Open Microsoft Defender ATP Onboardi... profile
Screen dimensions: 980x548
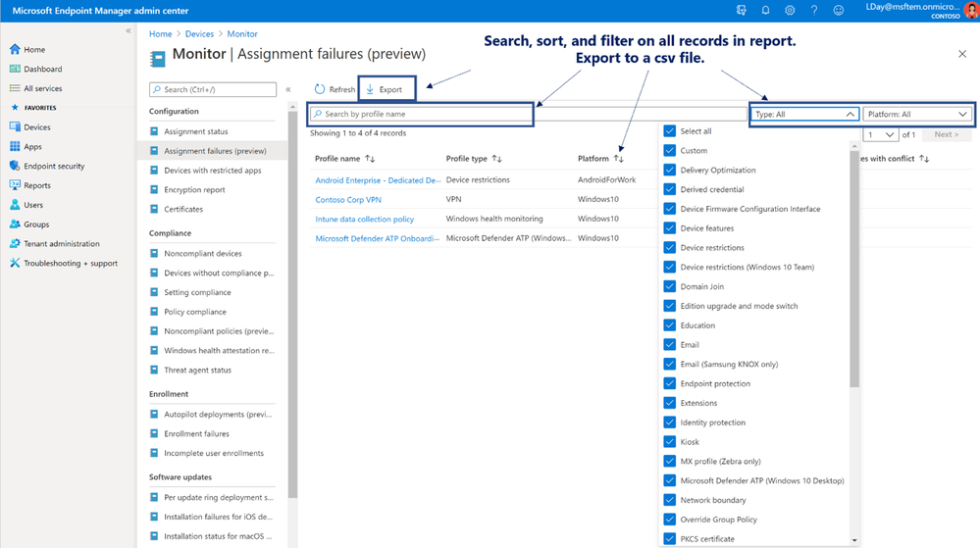[377, 238]
